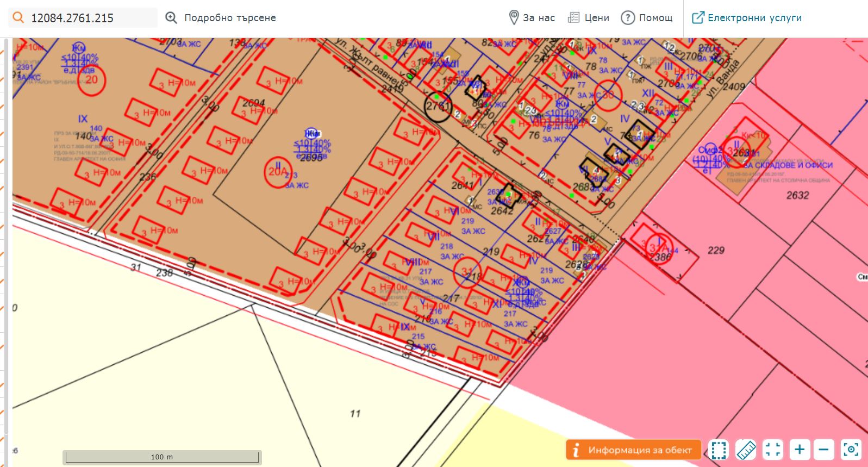Go to Електронни услуги
The height and width of the screenshot is (467, 868).
[x=747, y=18]
